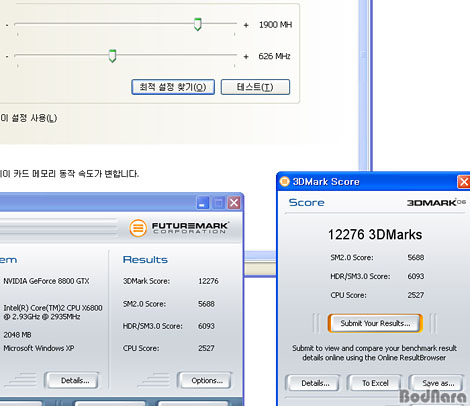Click the 최적 설정 찾기(O) button

(x=173, y=87)
